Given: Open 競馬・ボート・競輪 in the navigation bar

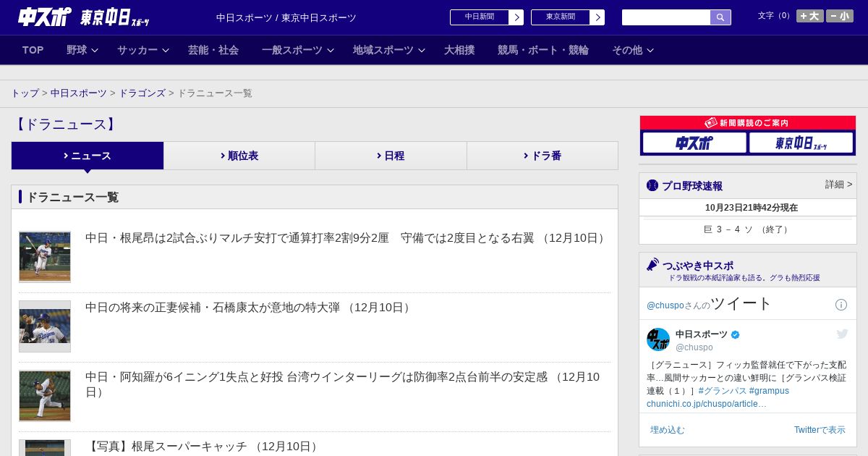Looking at the screenshot, I should pyautogui.click(x=543, y=50).
